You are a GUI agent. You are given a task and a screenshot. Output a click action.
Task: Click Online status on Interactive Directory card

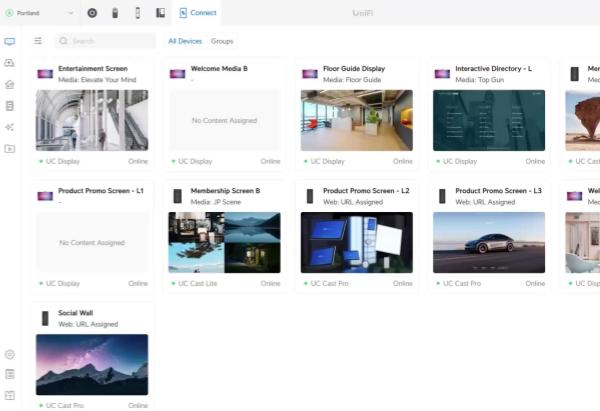tap(535, 161)
